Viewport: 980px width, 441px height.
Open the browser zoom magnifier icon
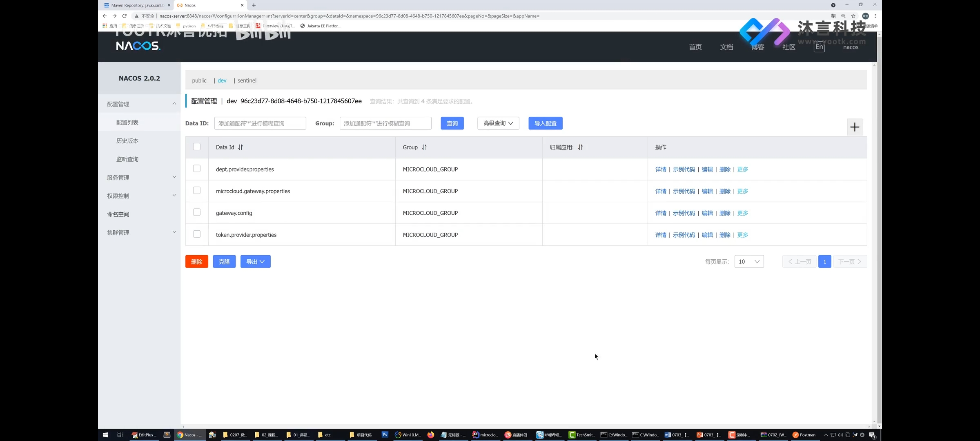pyautogui.click(x=843, y=16)
